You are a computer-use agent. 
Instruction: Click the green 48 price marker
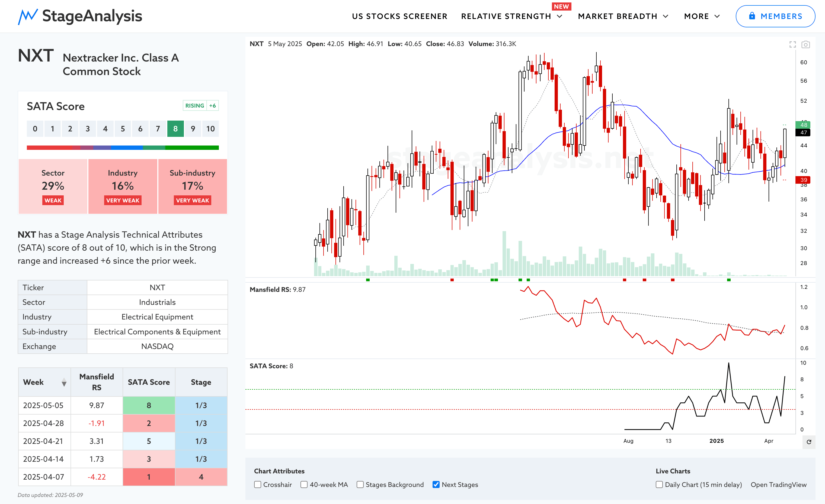[803, 125]
